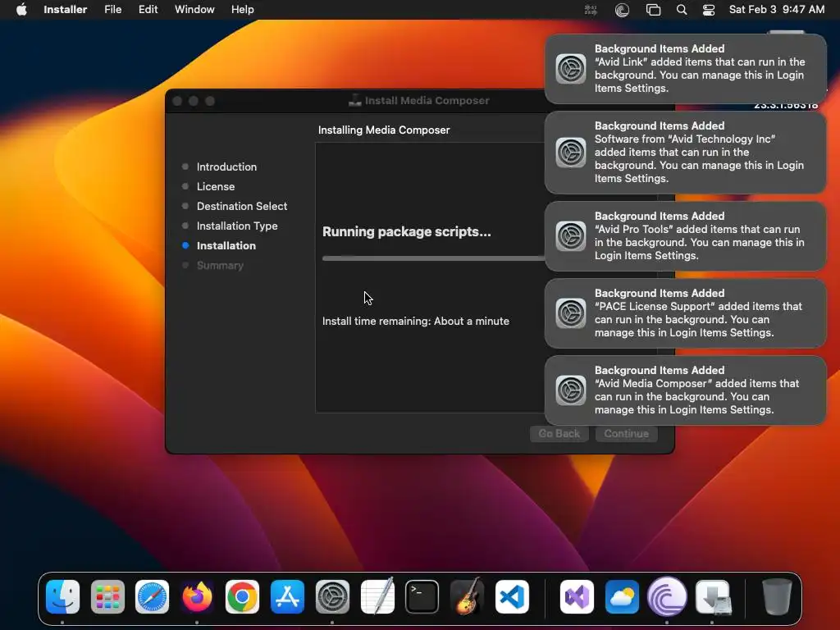Click the Apple menu logo
This screenshot has height=630, width=840.
point(21,10)
